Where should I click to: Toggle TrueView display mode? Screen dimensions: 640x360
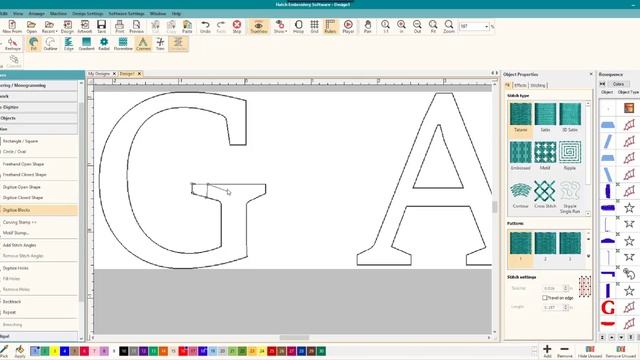tap(258, 27)
